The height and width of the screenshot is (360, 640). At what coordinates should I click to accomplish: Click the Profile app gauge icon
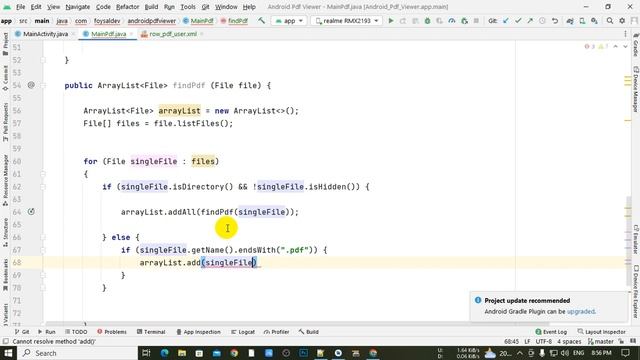[452, 21]
